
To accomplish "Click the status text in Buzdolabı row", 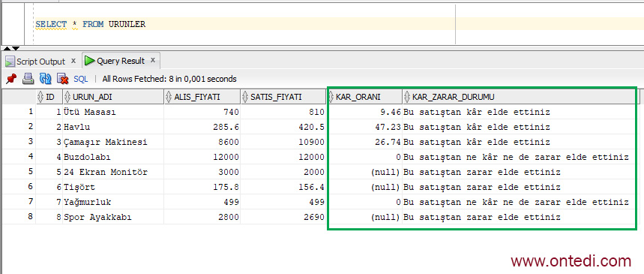I will [x=516, y=157].
